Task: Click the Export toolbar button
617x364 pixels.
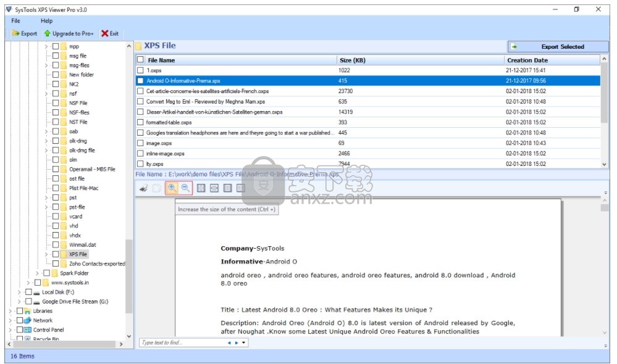Action: [x=25, y=33]
